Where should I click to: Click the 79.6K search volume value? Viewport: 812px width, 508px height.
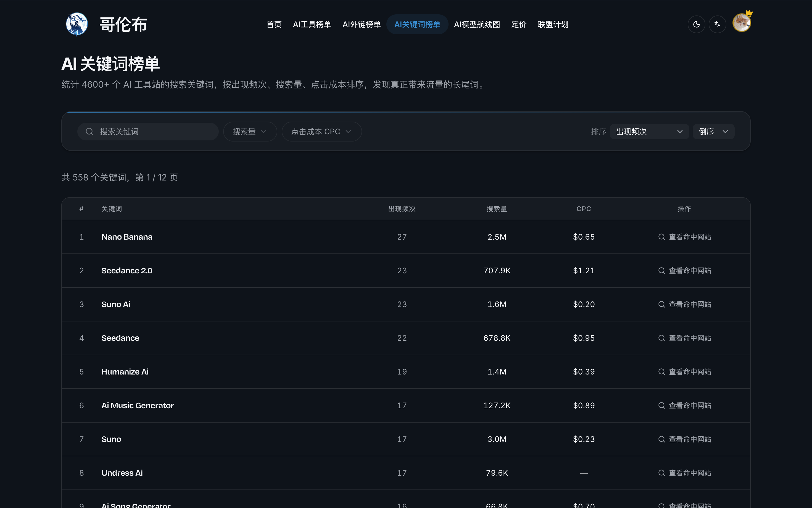click(497, 473)
